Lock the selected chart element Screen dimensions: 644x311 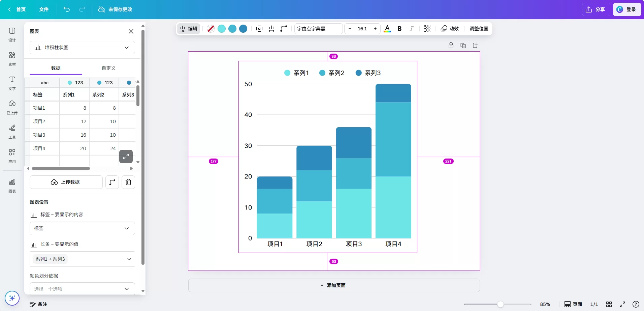[451, 46]
